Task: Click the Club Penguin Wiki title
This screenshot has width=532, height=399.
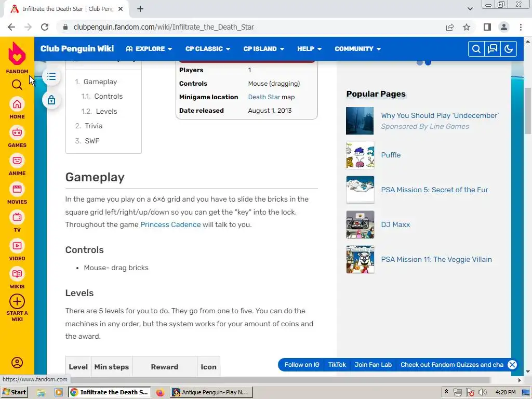Action: click(77, 49)
